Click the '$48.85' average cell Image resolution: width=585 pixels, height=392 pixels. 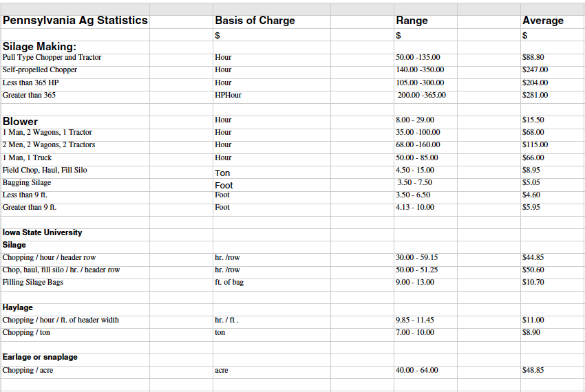(x=533, y=371)
